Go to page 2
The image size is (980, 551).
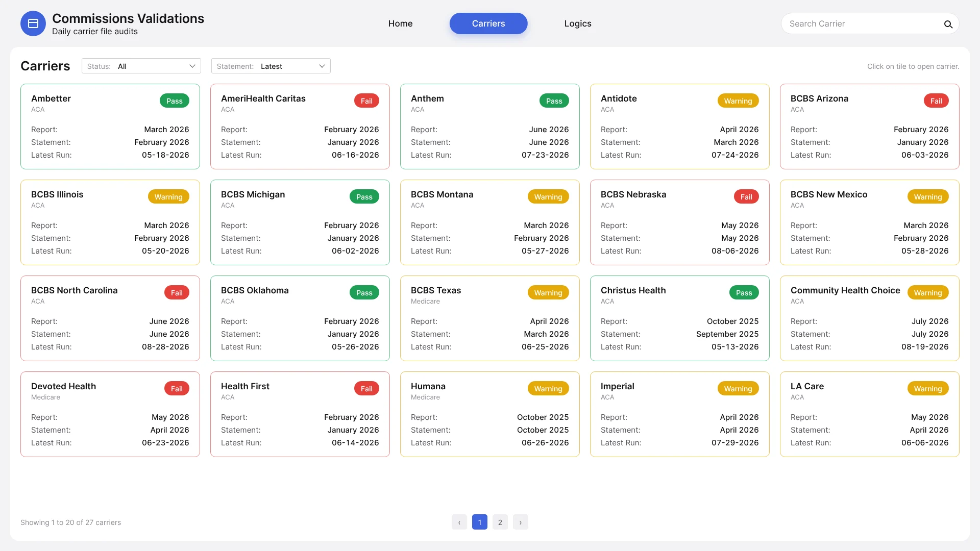[500, 522]
